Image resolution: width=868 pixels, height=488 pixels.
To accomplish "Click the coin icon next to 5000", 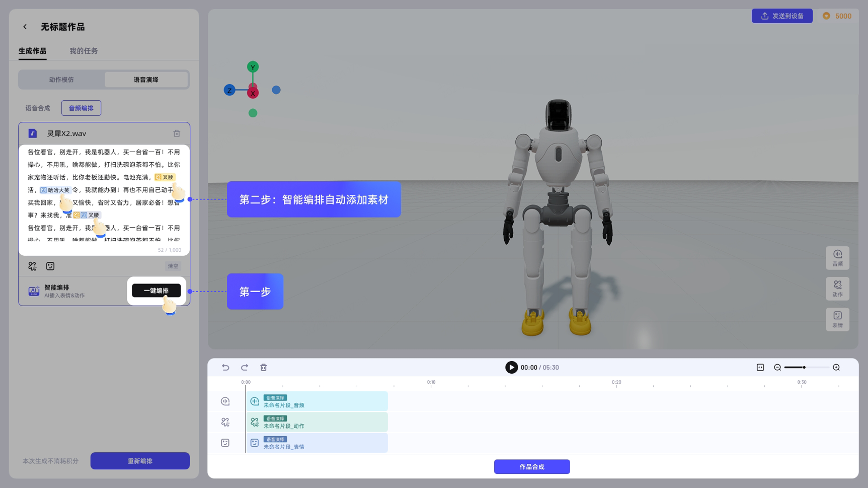I will pyautogui.click(x=826, y=16).
